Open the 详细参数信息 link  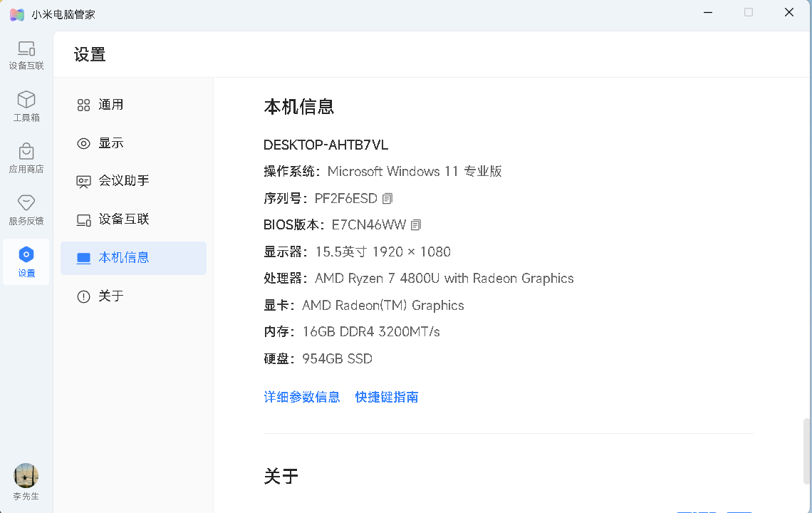(x=302, y=397)
